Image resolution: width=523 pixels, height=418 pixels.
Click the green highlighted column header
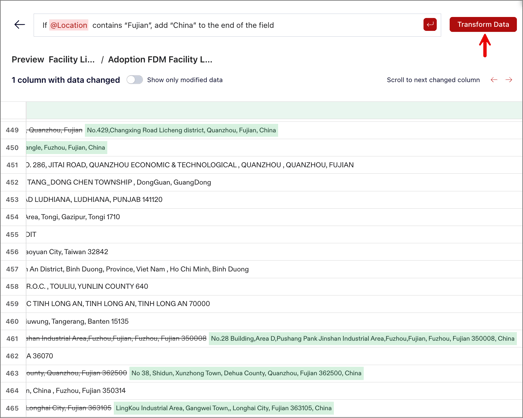pyautogui.click(x=274, y=110)
